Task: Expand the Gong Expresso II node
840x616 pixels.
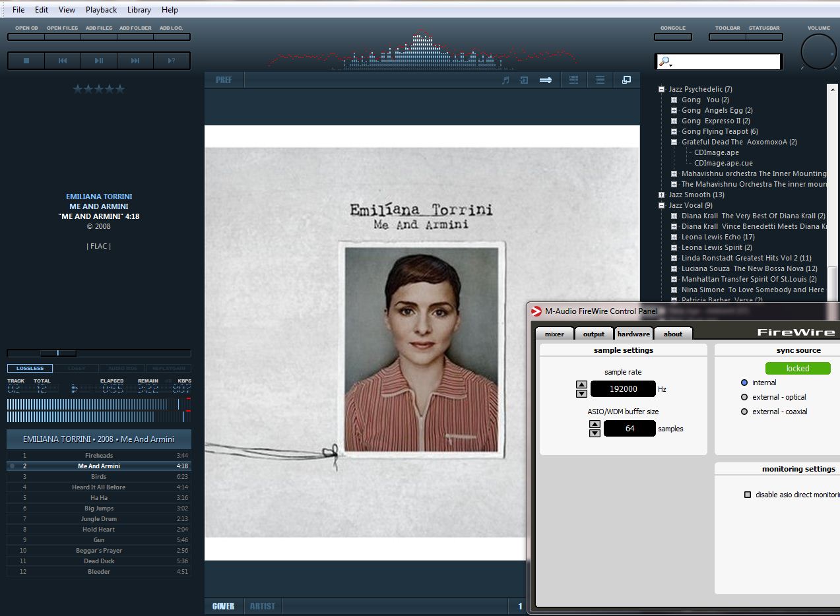Action: pyautogui.click(x=674, y=121)
